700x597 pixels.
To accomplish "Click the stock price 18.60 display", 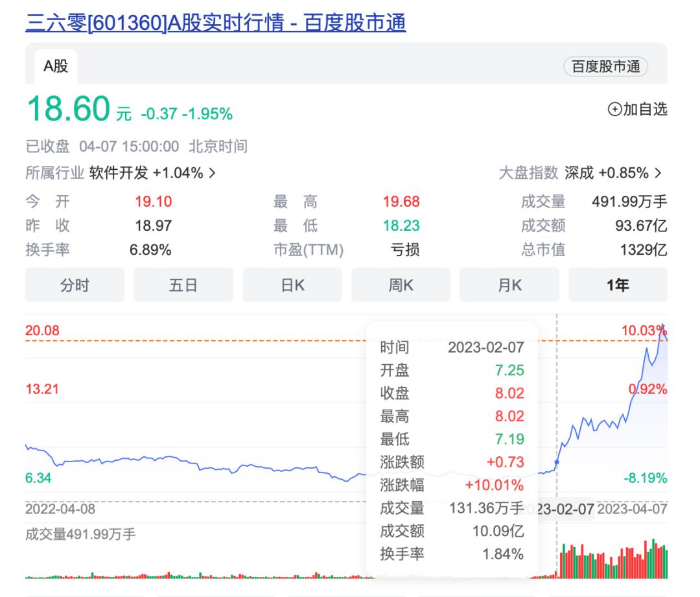I will click(x=68, y=110).
